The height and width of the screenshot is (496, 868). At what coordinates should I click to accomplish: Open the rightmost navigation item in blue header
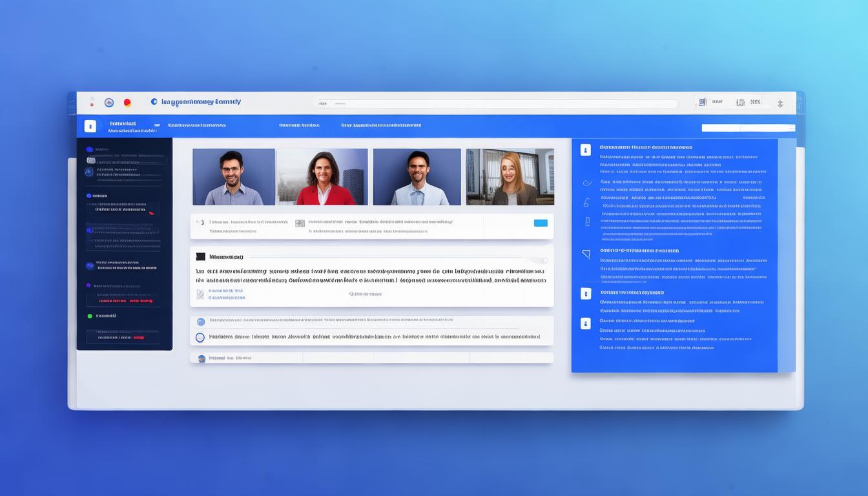pos(381,125)
